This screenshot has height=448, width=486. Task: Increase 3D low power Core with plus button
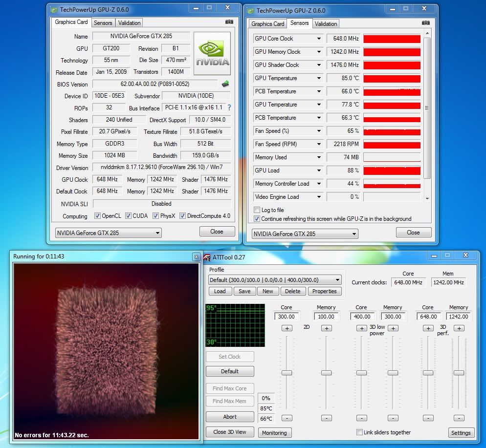(x=362, y=328)
